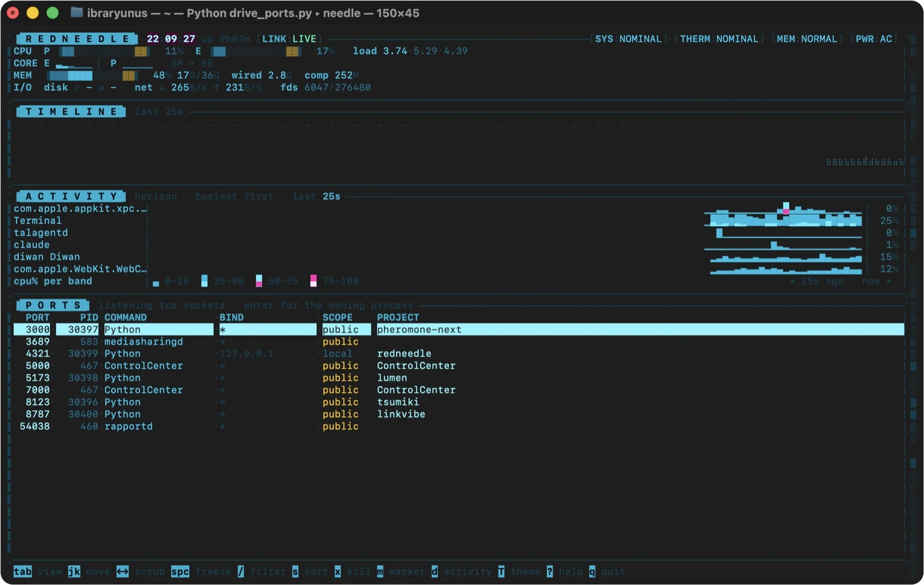Click the x key hint for kill
This screenshot has width=924, height=585.
point(338,572)
